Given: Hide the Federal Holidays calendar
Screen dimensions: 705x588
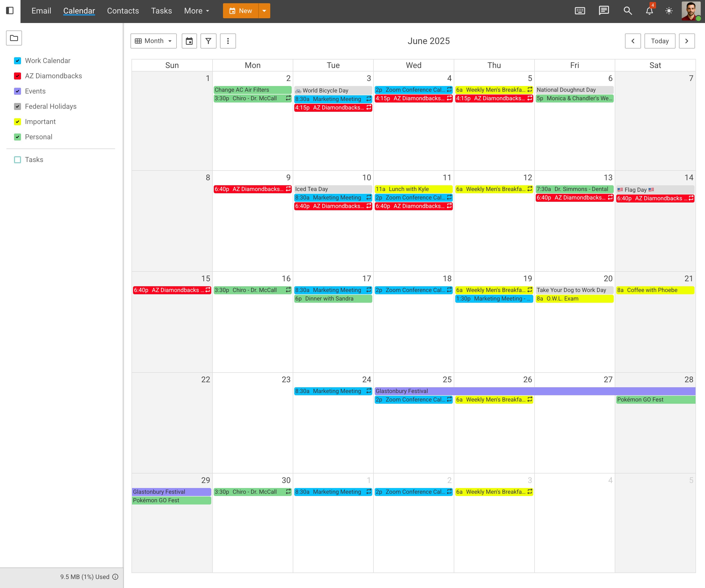Looking at the screenshot, I should 17,106.
